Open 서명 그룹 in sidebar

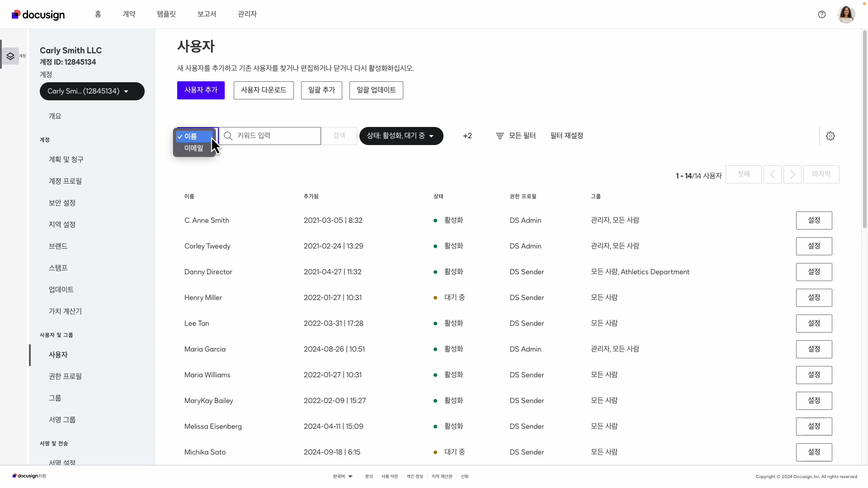coord(62,420)
